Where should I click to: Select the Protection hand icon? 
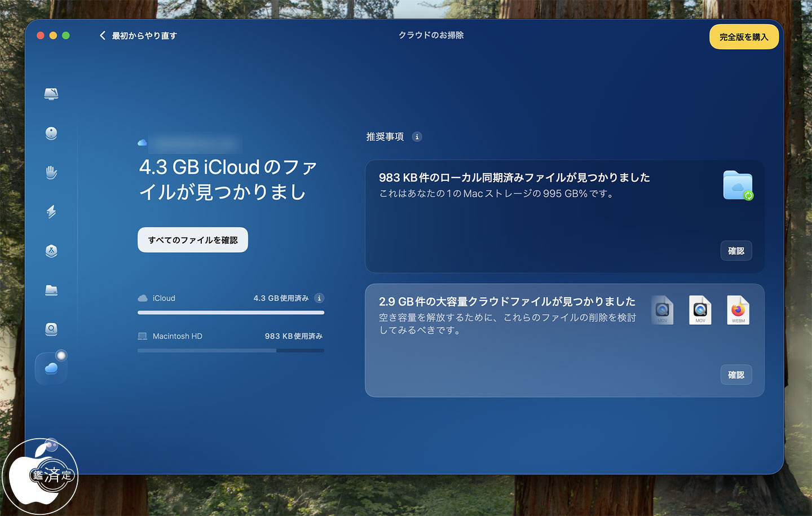coord(51,172)
